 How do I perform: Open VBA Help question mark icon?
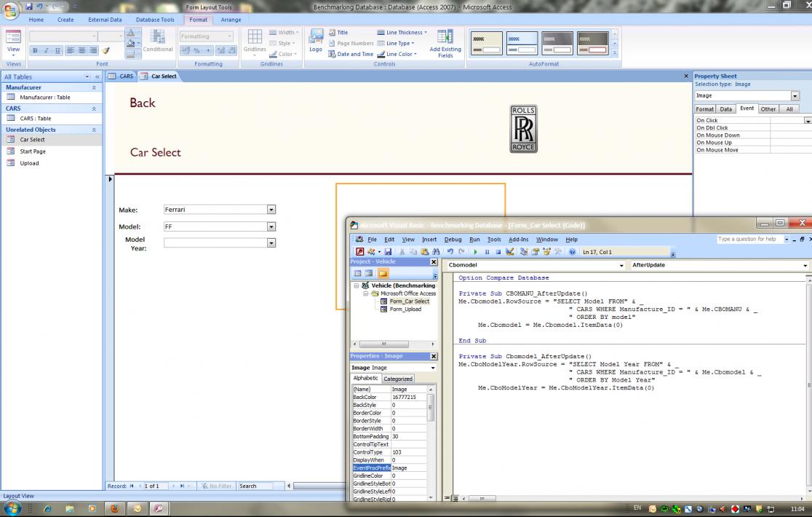tap(572, 252)
